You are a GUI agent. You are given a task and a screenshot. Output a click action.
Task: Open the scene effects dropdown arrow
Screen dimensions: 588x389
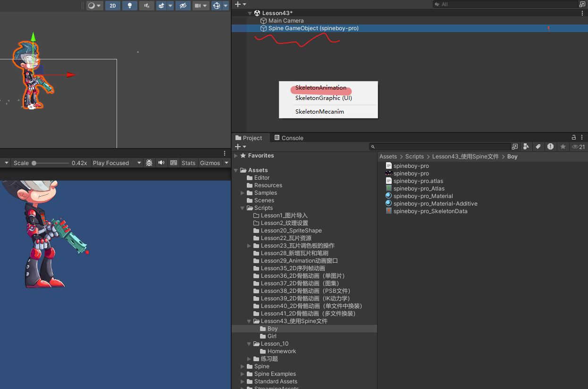point(170,6)
